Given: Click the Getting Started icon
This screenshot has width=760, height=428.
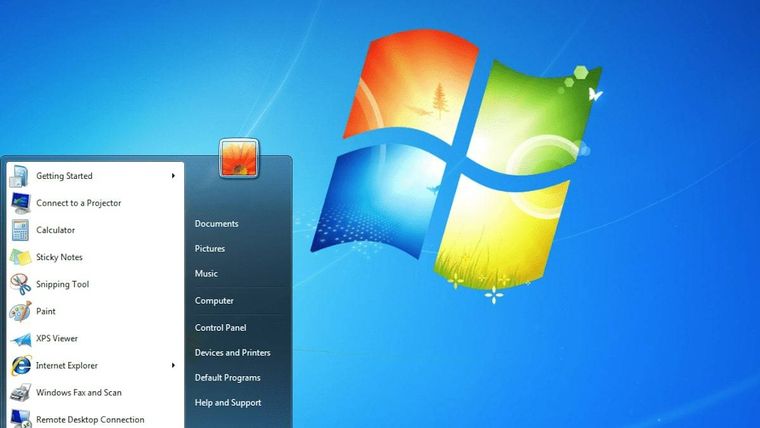Looking at the screenshot, I should tap(20, 176).
